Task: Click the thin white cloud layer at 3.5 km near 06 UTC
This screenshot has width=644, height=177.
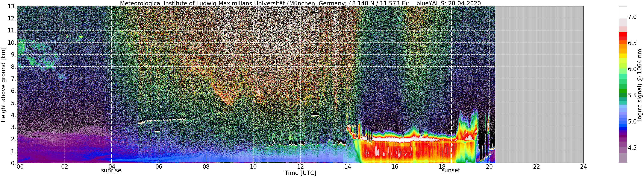Action: coord(162,121)
